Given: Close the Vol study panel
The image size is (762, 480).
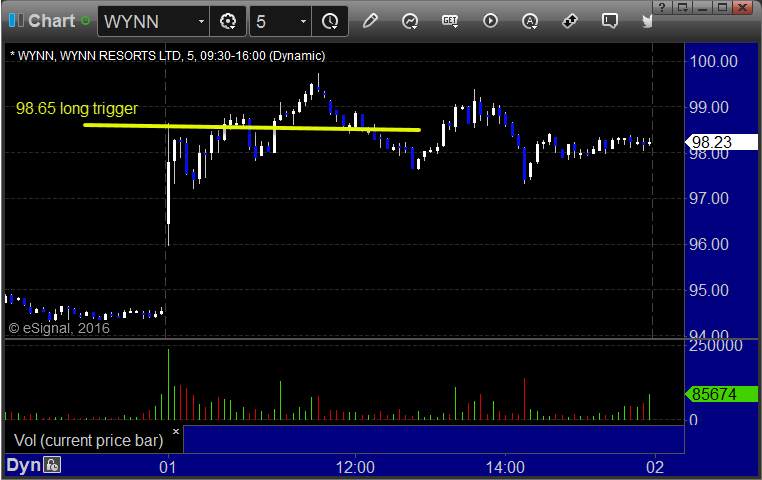Looking at the screenshot, I should click(x=176, y=431).
